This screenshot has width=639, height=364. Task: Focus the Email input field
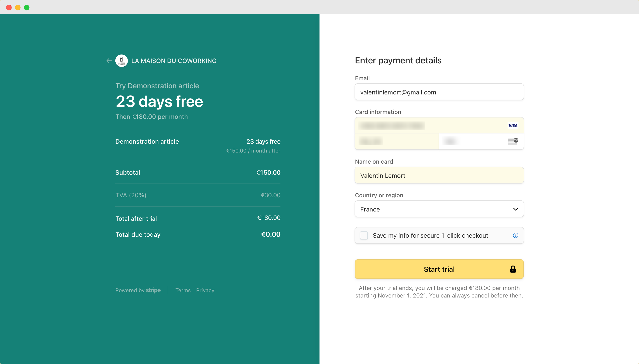(439, 92)
